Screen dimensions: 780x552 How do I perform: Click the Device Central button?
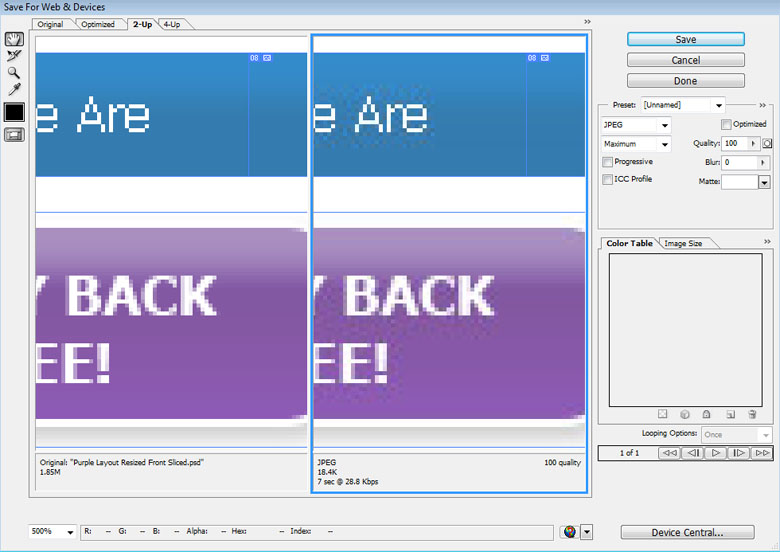coord(686,532)
